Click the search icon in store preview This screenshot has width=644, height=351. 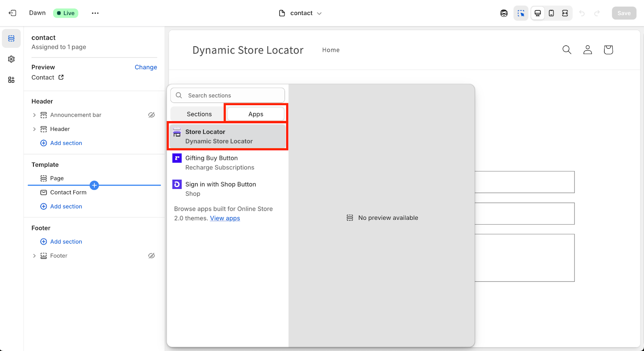(x=567, y=50)
